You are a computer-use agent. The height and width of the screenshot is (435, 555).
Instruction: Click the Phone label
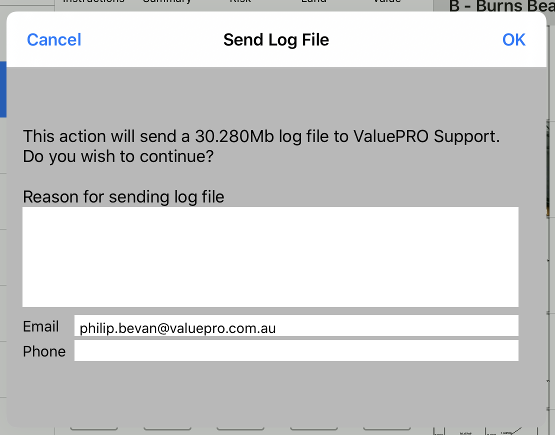click(x=44, y=351)
